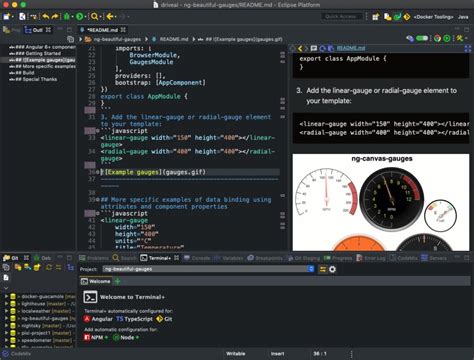Switch to the Git perspective icon
474x360 pixels.
click(x=406, y=17)
